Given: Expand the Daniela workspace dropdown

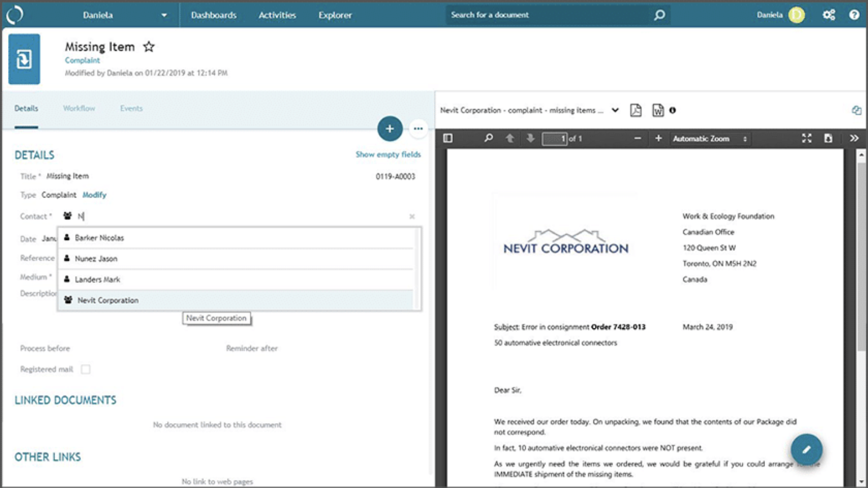Looking at the screenshot, I should pos(164,15).
